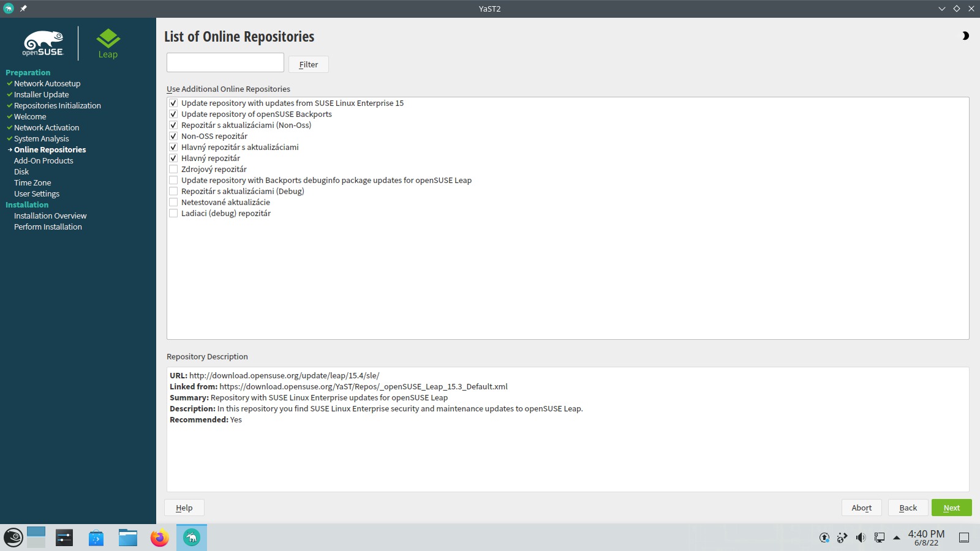Select Welcome step in sidebar

[x=30, y=116]
